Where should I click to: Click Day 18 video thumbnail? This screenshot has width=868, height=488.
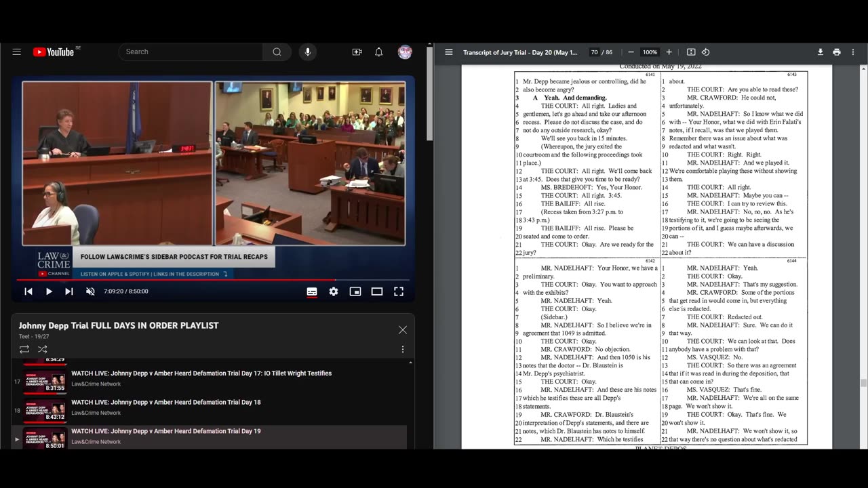(x=45, y=410)
